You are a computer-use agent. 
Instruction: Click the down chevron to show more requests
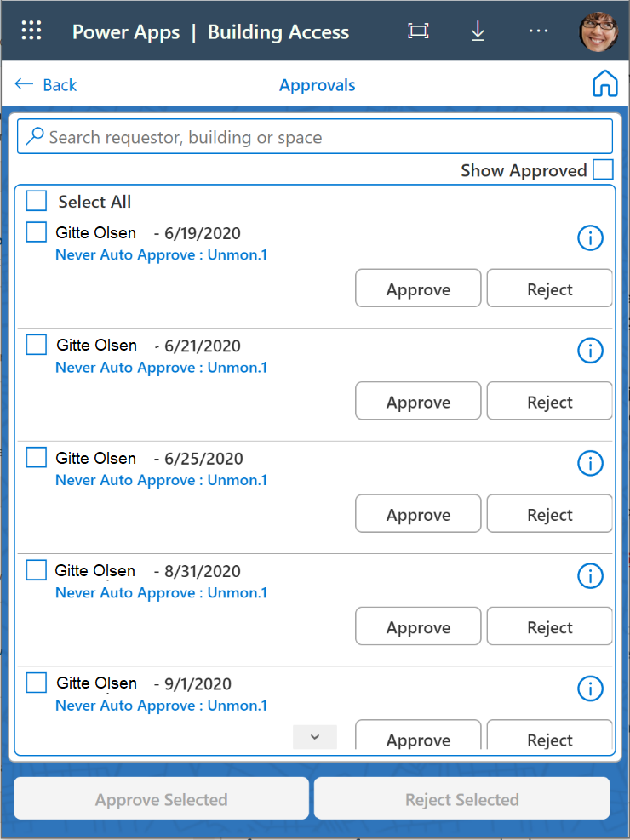315,737
